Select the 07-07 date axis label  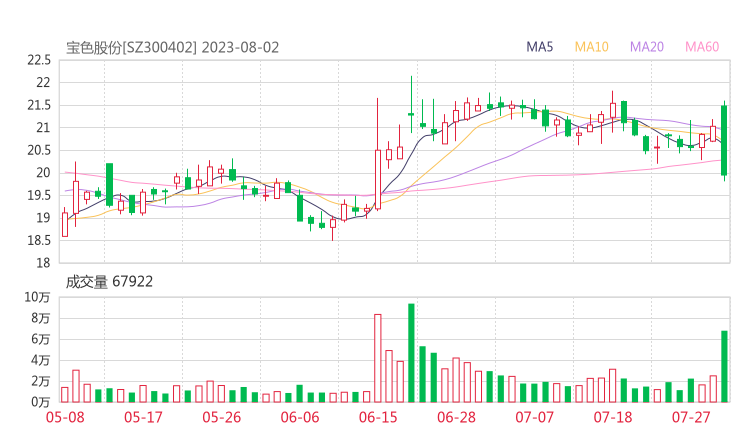coord(535,417)
